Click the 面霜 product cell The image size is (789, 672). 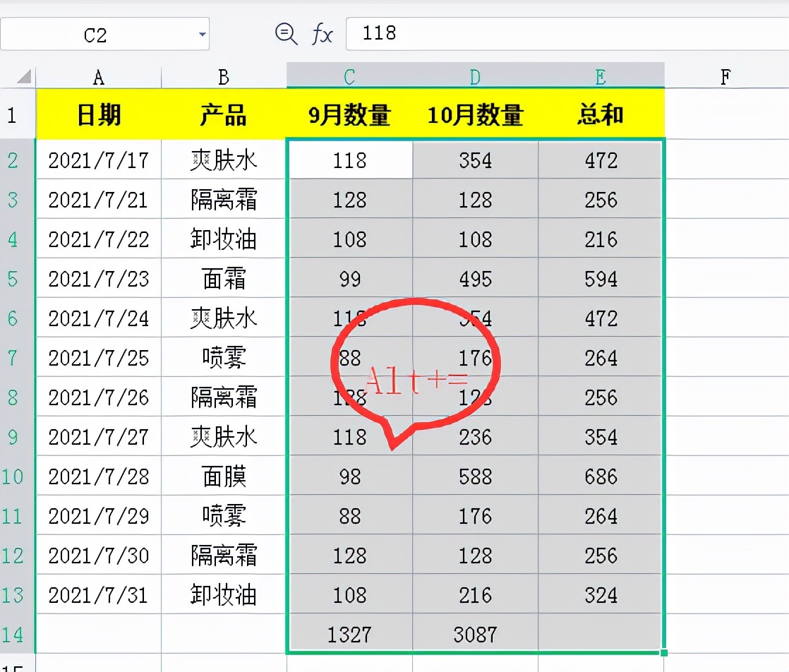224,278
